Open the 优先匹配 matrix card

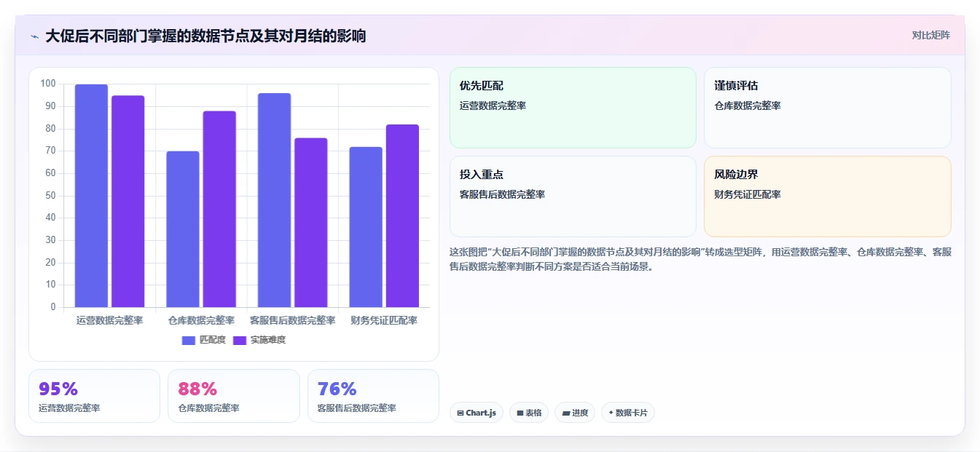(573, 108)
